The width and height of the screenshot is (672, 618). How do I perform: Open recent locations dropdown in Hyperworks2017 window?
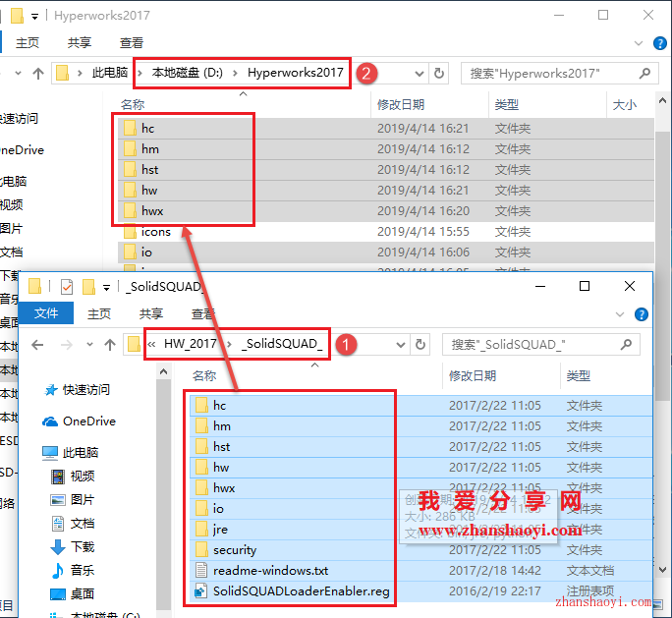pos(18,74)
